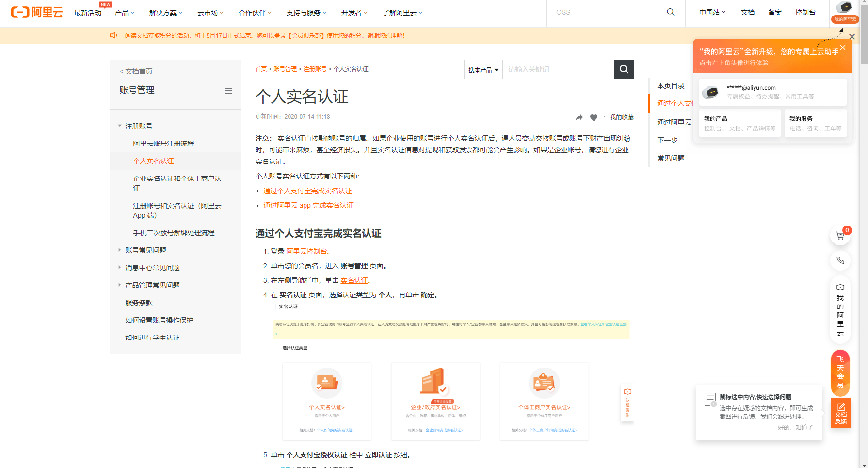868x468 pixels.
Task: Click the speaker announcement icon
Action: 113,36
